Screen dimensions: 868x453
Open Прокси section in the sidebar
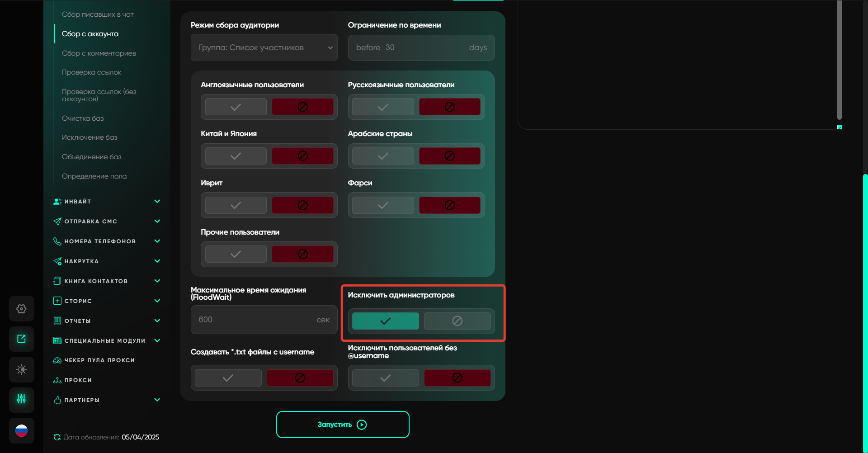pyautogui.click(x=78, y=380)
